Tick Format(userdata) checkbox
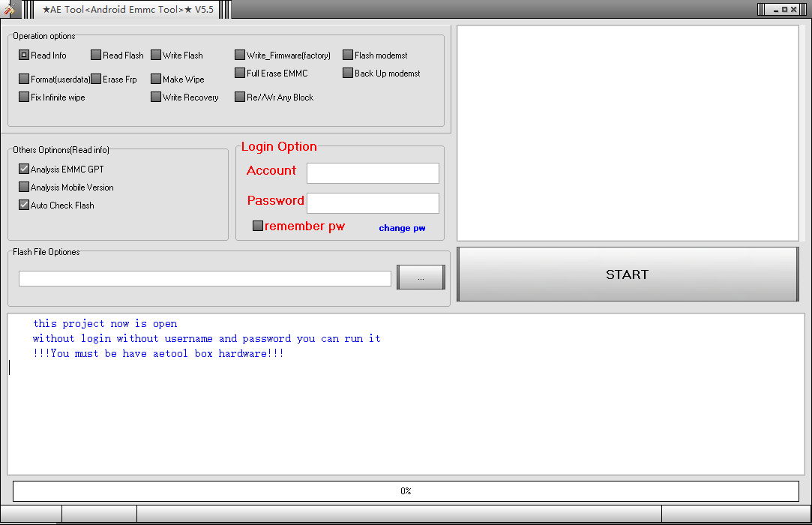 click(24, 79)
